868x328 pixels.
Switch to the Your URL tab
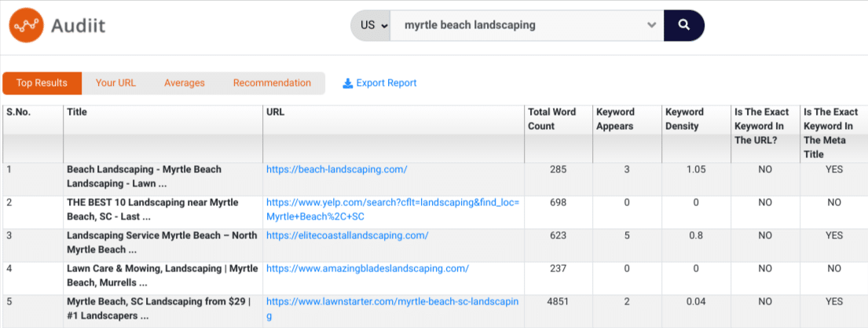pyautogui.click(x=115, y=83)
